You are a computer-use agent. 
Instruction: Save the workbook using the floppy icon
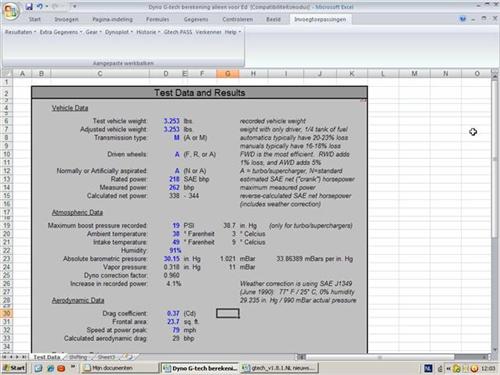pos(29,6)
